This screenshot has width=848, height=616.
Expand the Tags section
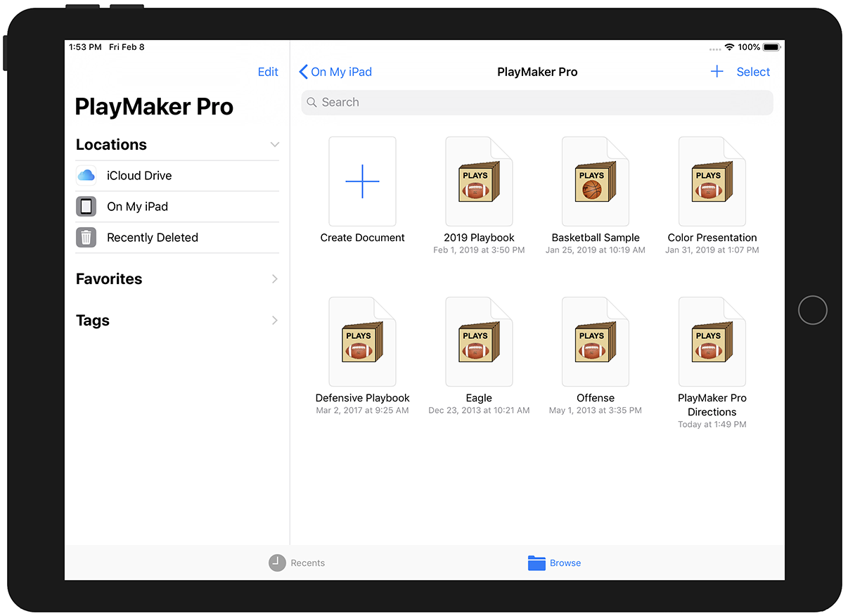coord(274,321)
